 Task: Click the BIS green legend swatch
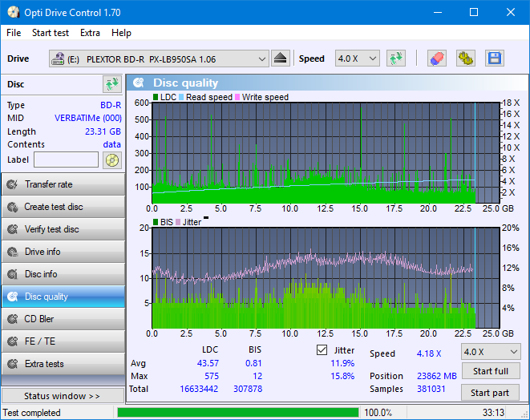click(156, 222)
